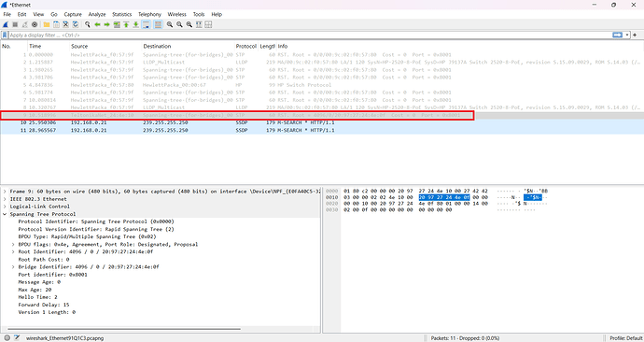
Task: Expand the Bridge Identifier field
Action: (x=14, y=266)
